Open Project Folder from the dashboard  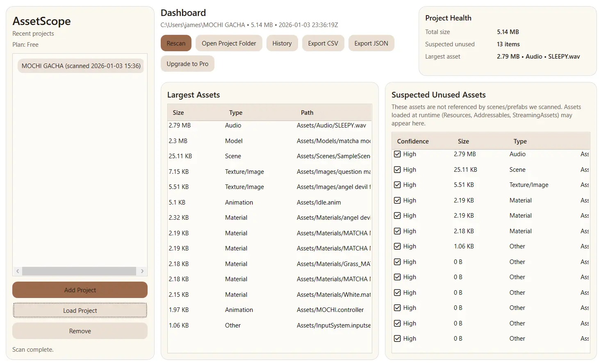pyautogui.click(x=229, y=43)
